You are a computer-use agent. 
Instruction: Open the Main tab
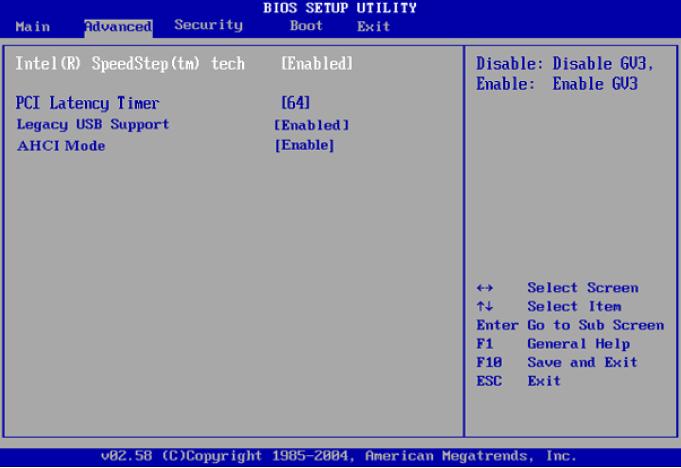pyautogui.click(x=32, y=26)
